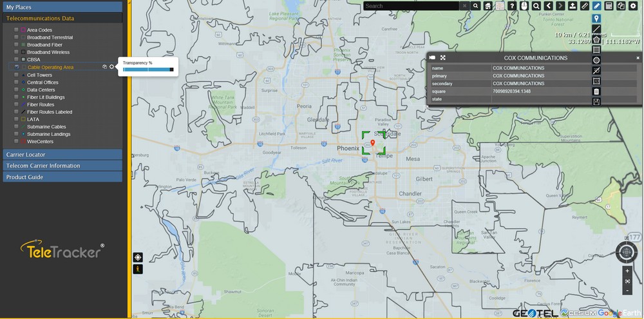Turn on the Fiber Routes layer
The width and height of the screenshot is (644, 319).
16,104
